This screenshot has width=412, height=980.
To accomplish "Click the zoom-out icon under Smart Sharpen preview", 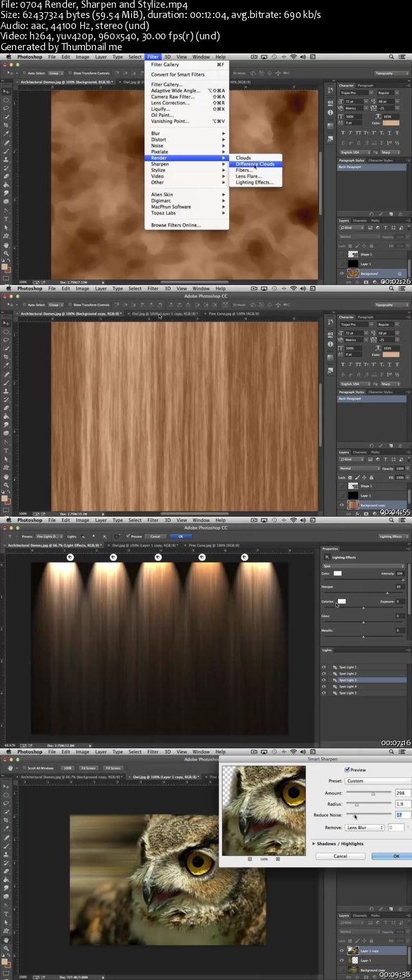I will [x=250, y=859].
